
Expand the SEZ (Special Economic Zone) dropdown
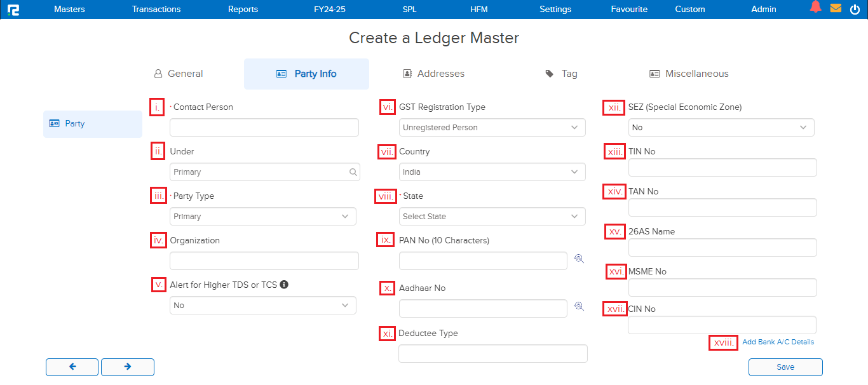click(x=721, y=128)
